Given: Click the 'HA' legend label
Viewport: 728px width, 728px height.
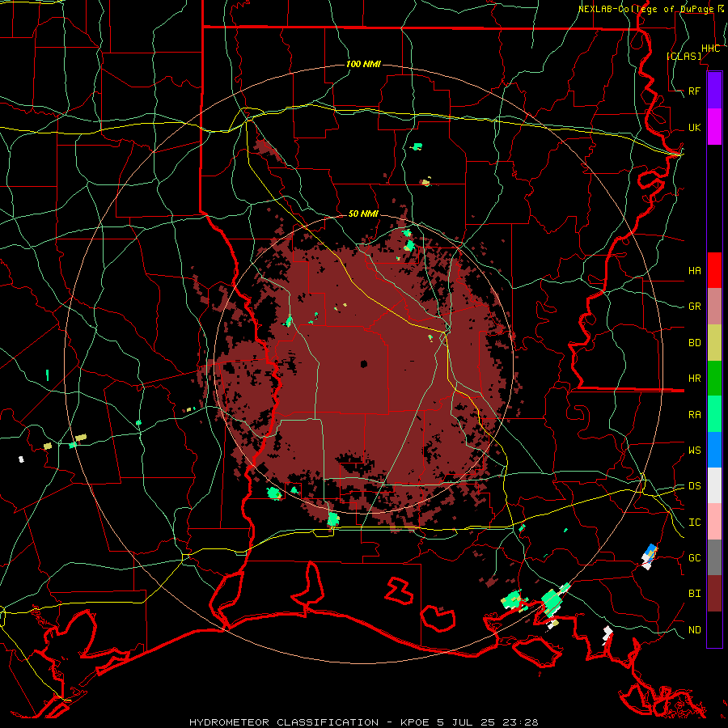Looking at the screenshot, I should click(695, 270).
